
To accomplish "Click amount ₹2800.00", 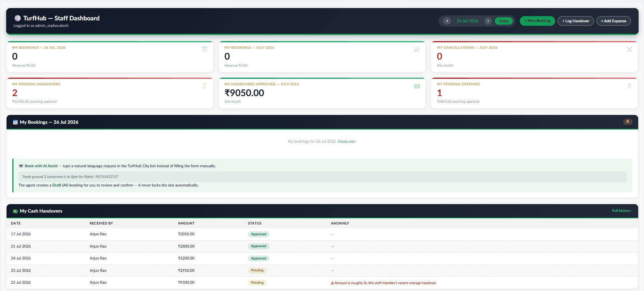I will 186,246.
